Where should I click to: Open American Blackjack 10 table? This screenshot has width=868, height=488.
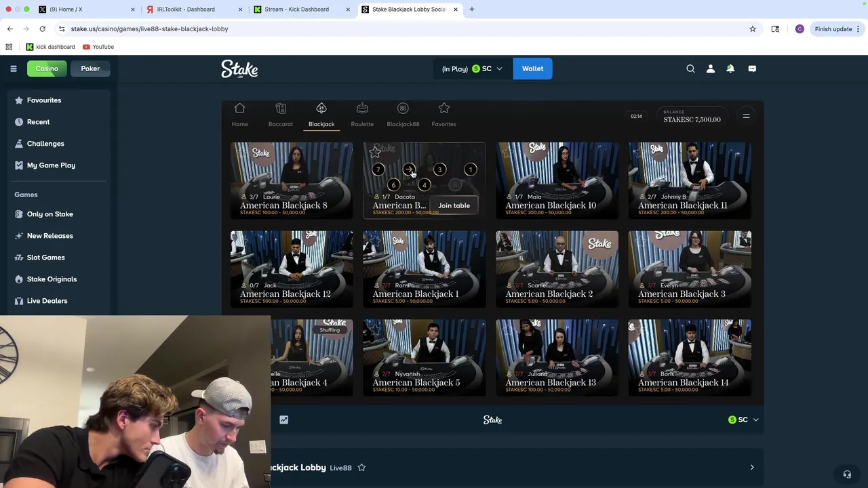point(557,180)
